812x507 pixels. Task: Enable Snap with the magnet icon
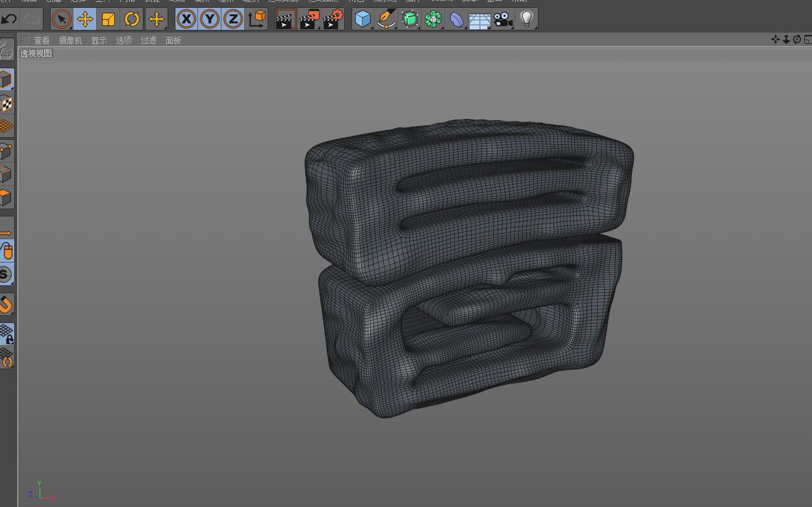pyautogui.click(x=6, y=304)
